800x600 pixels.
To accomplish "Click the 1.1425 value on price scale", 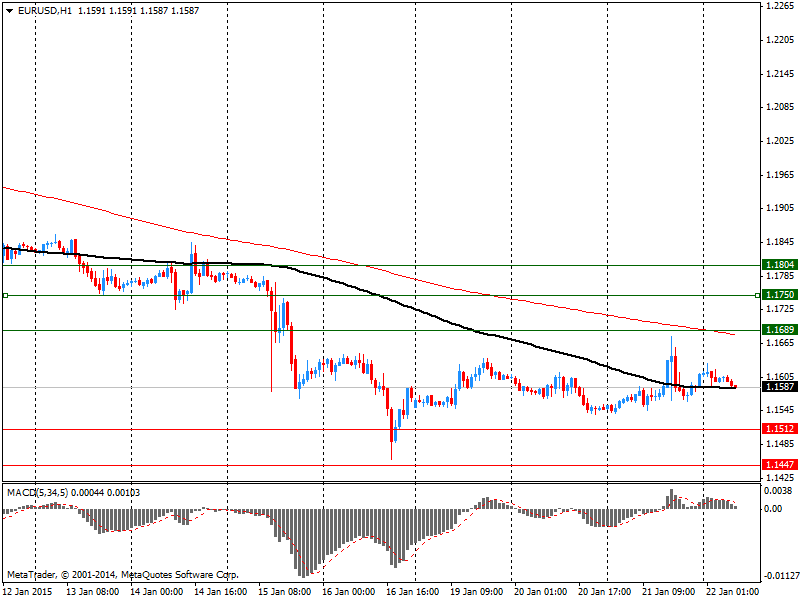I will [781, 478].
